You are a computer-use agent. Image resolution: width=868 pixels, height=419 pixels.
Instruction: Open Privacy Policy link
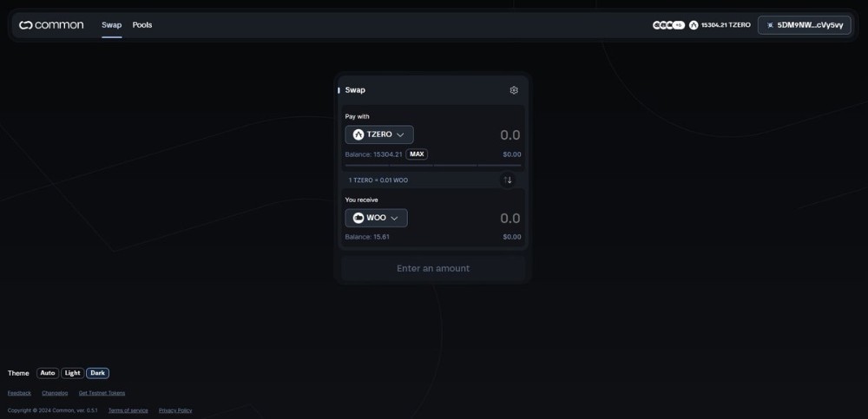(175, 410)
